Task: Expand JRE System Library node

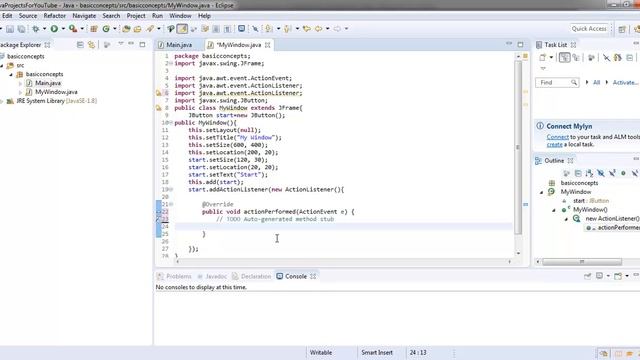Action: [2, 101]
